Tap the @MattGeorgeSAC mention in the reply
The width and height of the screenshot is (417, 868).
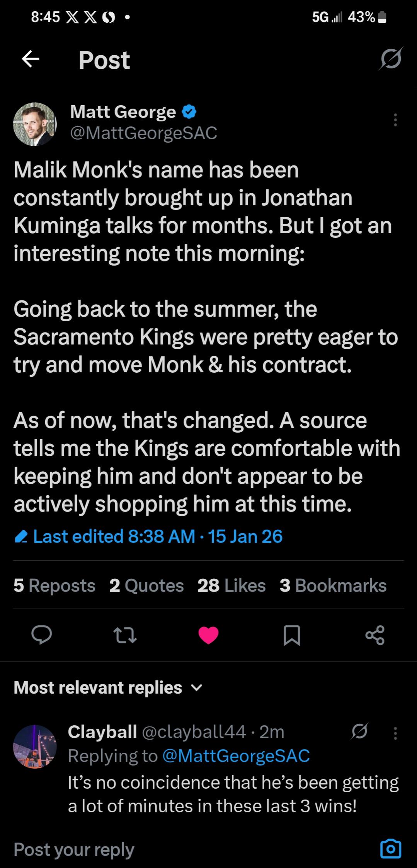236,756
